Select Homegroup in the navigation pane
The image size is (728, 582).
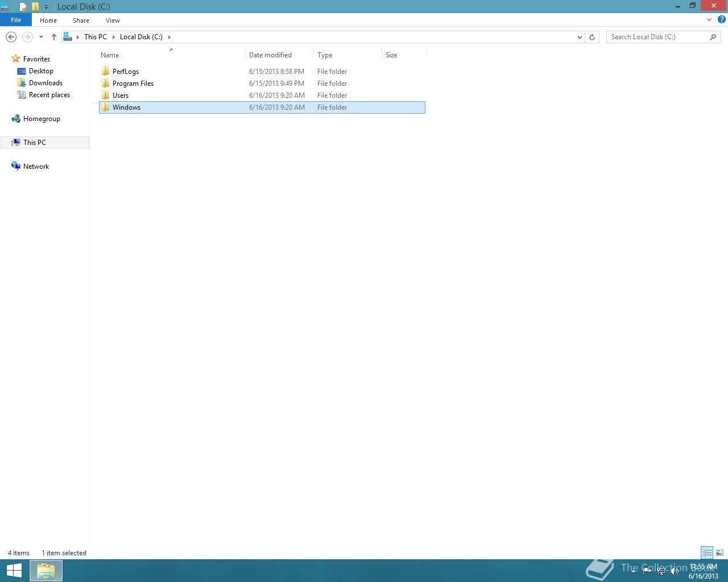point(42,119)
